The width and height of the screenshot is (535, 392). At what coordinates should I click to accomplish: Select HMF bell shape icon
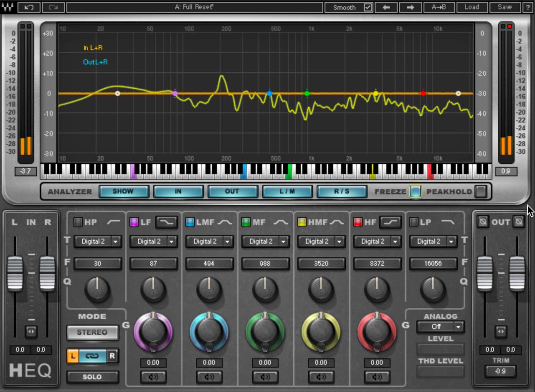tap(337, 222)
